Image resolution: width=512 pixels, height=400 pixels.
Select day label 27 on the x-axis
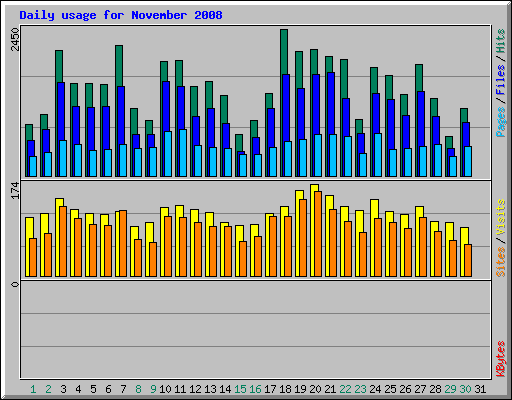click(420, 389)
